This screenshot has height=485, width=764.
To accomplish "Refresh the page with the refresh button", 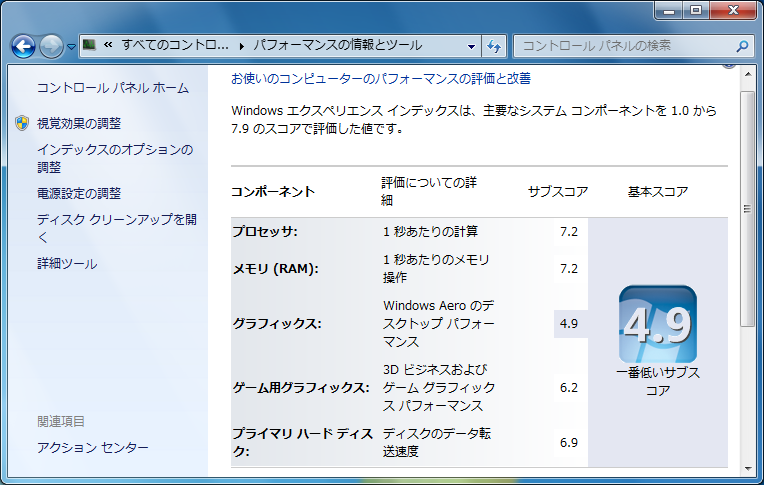I will click(494, 47).
